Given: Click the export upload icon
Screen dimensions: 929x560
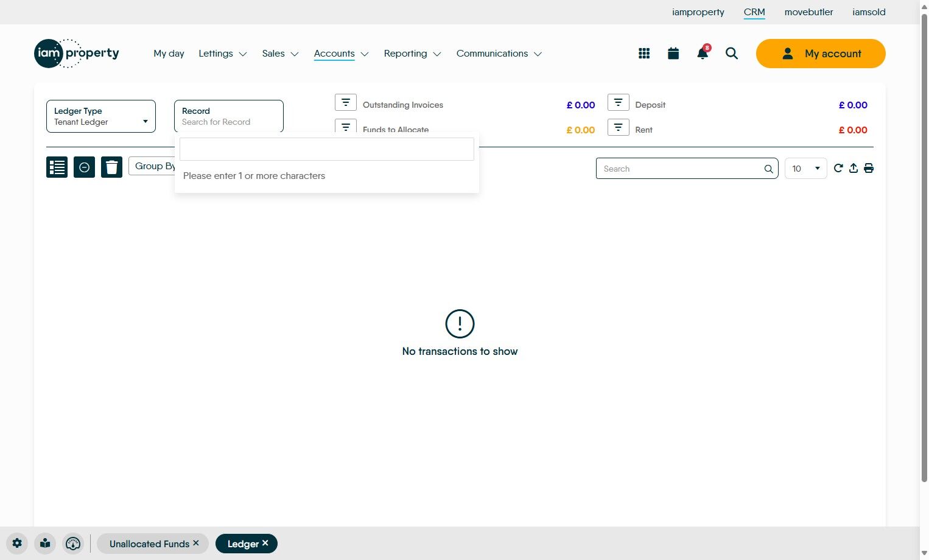Looking at the screenshot, I should [854, 168].
